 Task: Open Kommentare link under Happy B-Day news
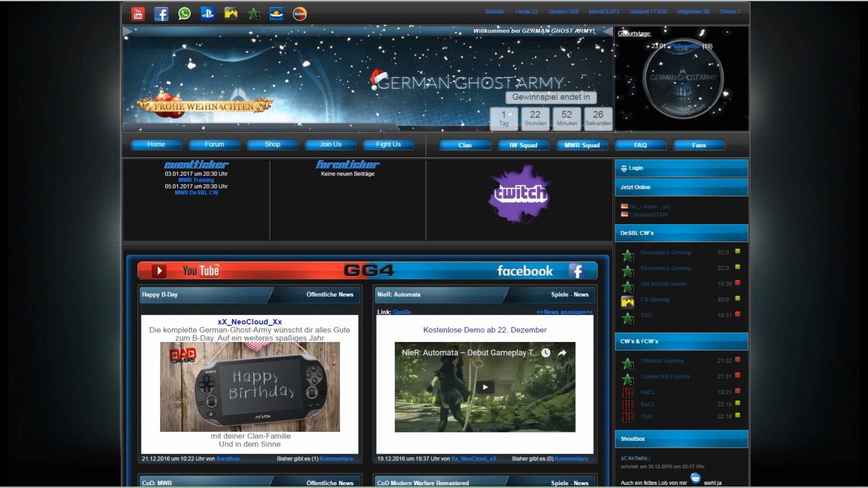pyautogui.click(x=336, y=459)
